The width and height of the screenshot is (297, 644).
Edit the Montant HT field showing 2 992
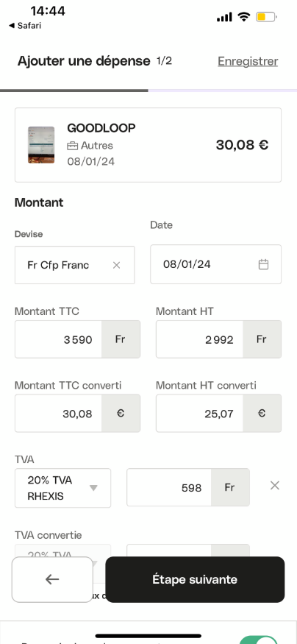point(199,339)
